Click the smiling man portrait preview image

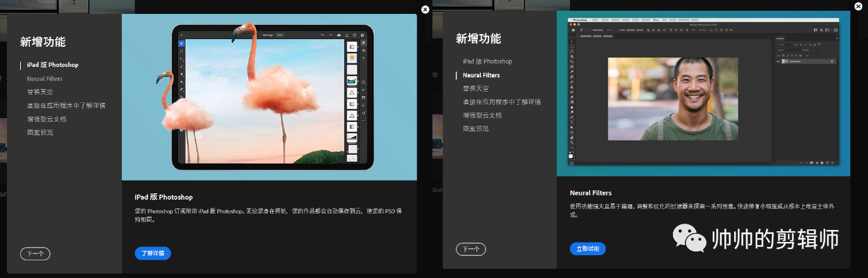point(672,99)
